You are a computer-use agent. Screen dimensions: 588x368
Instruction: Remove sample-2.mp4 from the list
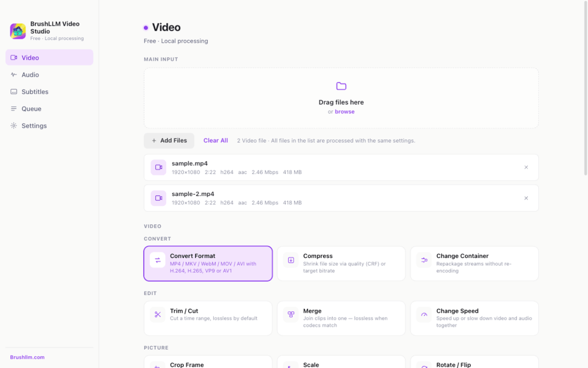point(526,198)
